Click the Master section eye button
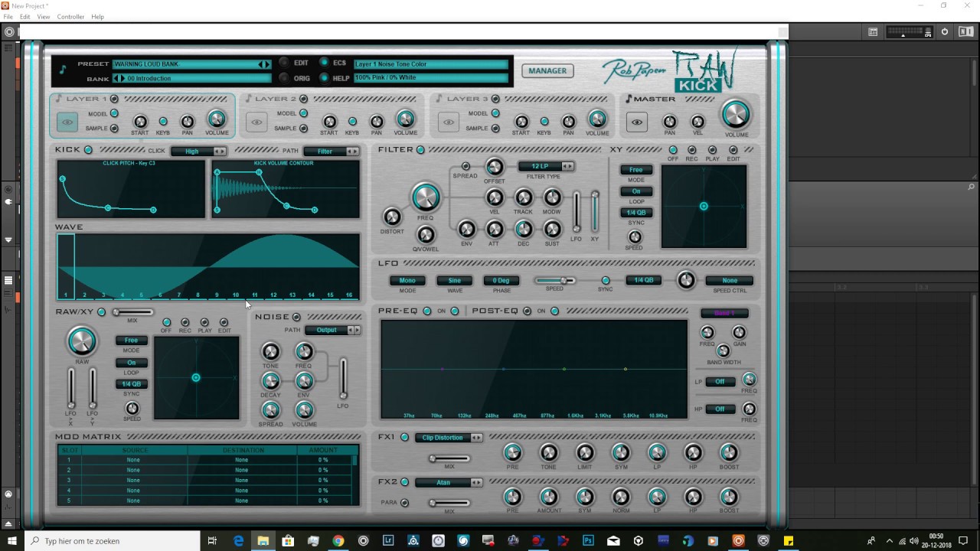The height and width of the screenshot is (551, 980). [x=637, y=122]
